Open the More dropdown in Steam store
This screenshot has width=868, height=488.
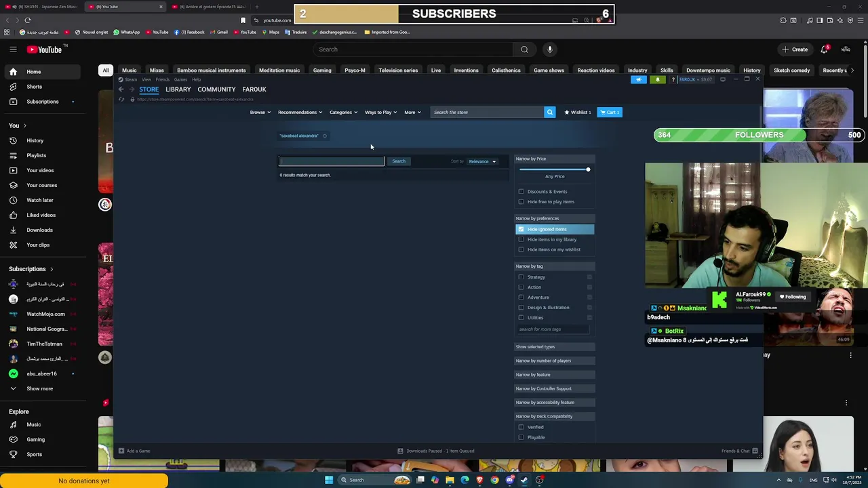click(412, 113)
